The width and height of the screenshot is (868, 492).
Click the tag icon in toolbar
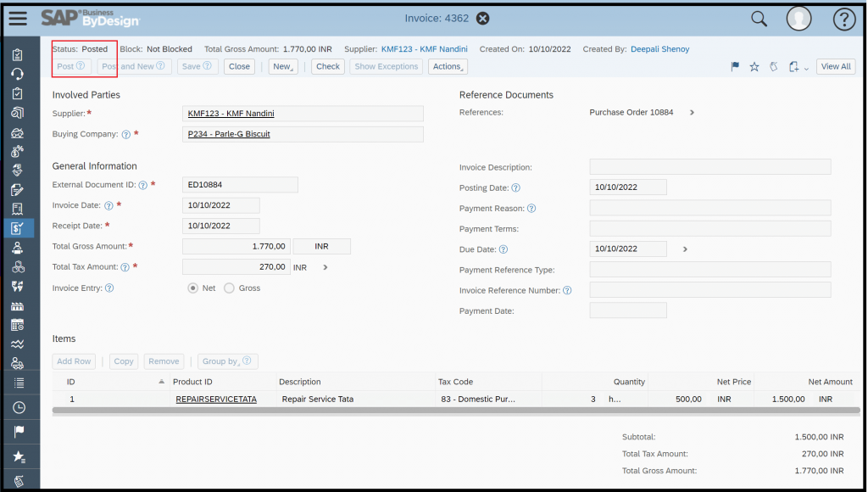tap(774, 66)
